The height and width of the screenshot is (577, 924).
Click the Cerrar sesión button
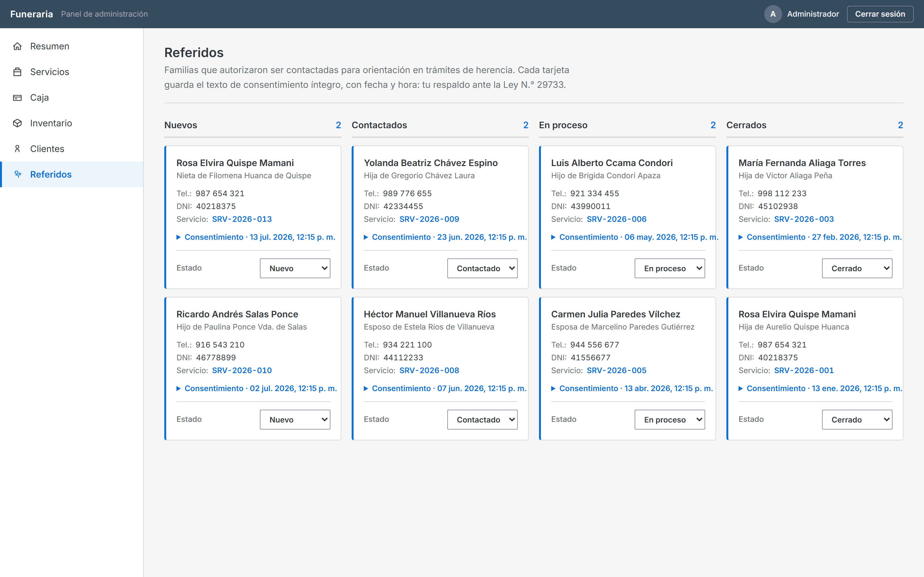point(880,14)
